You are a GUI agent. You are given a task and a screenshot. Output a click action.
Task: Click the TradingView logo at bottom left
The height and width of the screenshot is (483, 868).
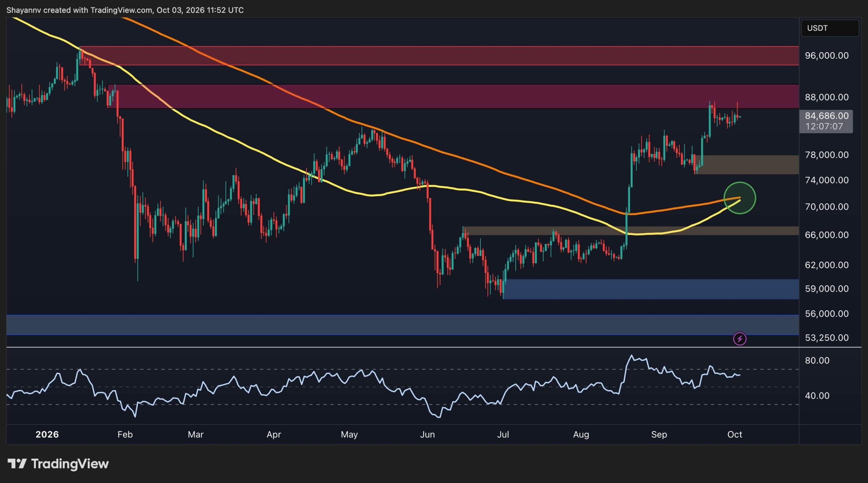pos(58,463)
